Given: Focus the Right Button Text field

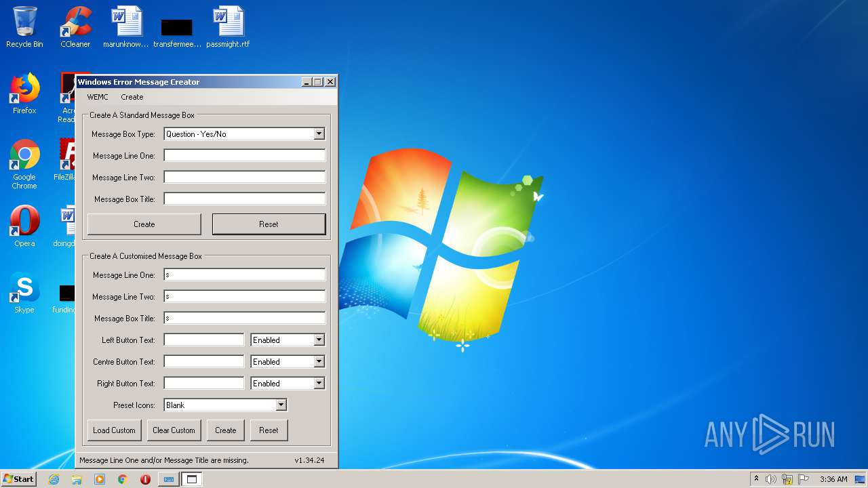Looking at the screenshot, I should (204, 384).
